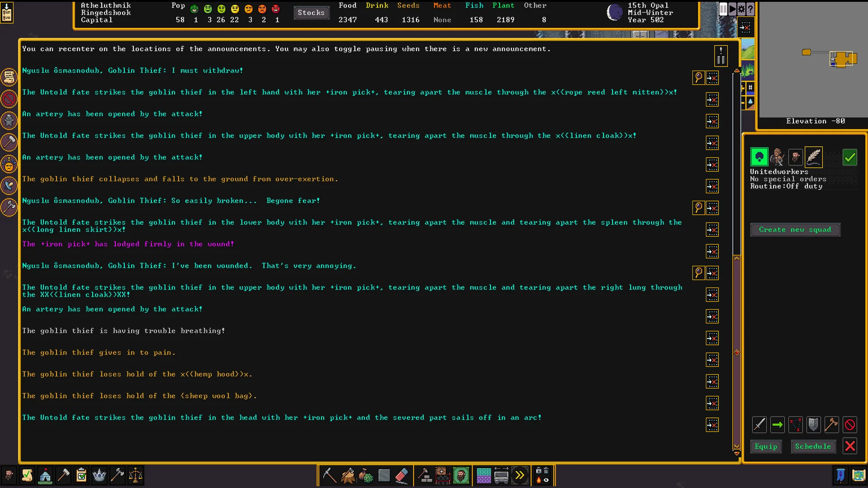Select the smooth stone tool
Screen dimensions: 868x488
point(384,475)
